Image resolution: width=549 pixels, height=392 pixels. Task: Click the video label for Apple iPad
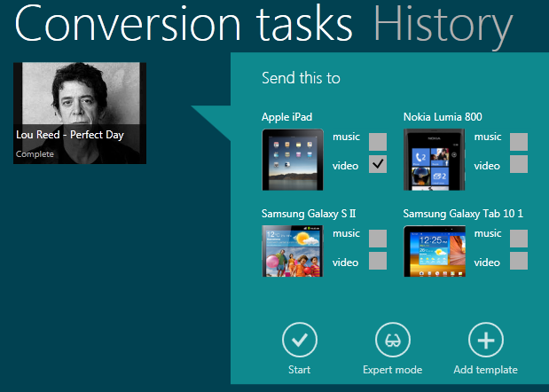point(346,166)
